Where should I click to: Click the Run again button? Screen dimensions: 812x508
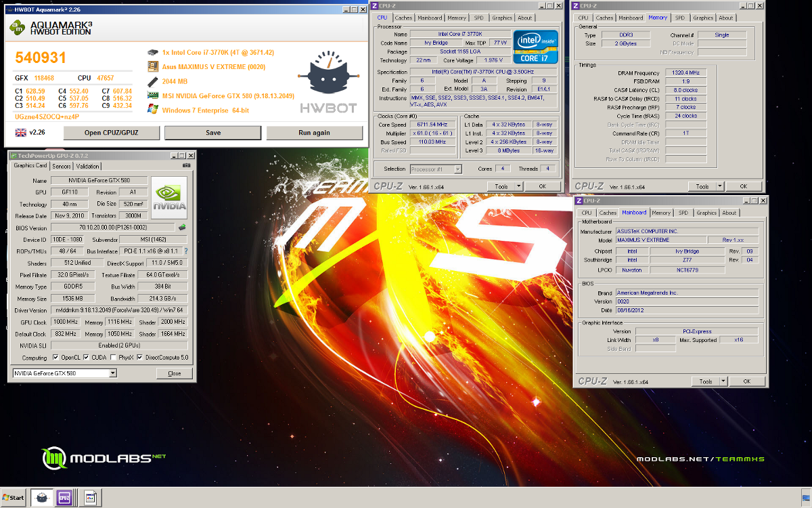pos(314,133)
